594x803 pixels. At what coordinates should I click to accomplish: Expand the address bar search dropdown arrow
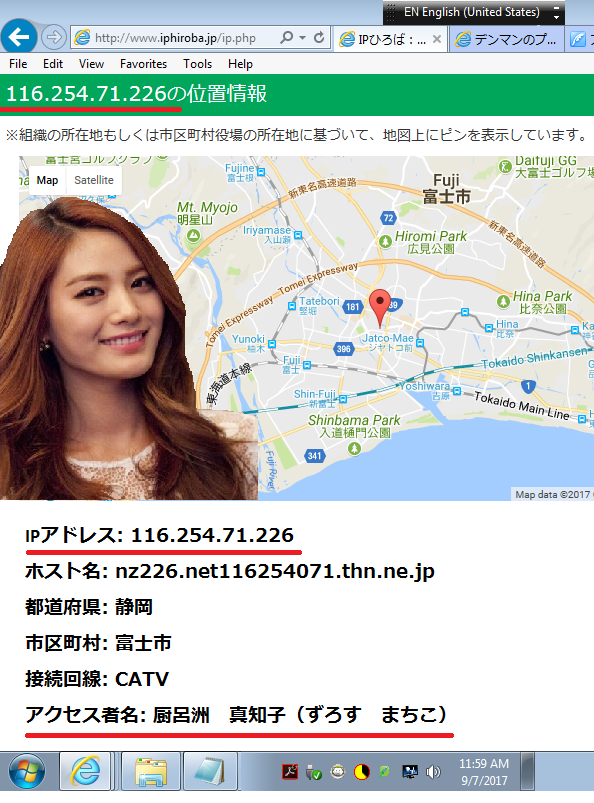click(x=303, y=38)
